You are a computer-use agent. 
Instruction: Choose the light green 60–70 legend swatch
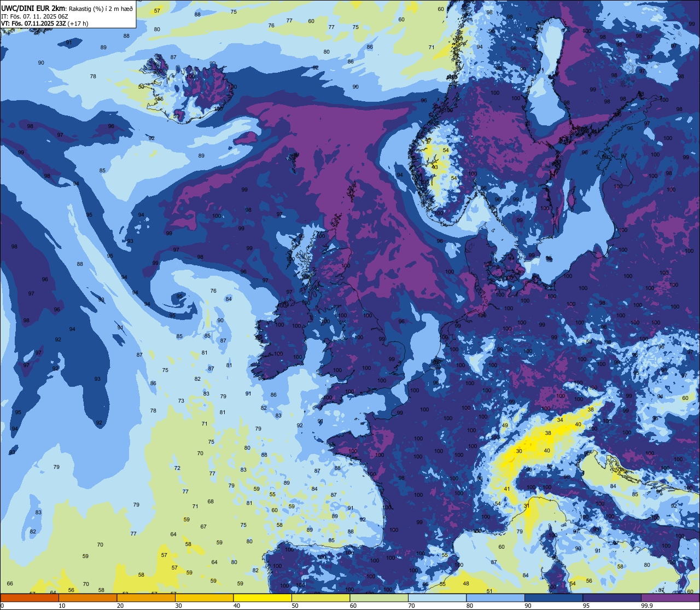point(378,598)
